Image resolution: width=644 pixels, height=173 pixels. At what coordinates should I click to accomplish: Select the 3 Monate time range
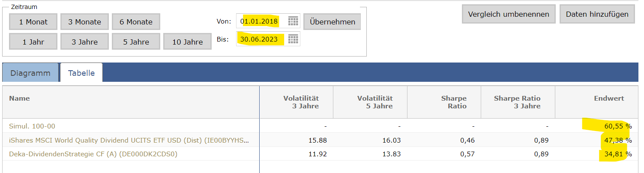(x=84, y=22)
